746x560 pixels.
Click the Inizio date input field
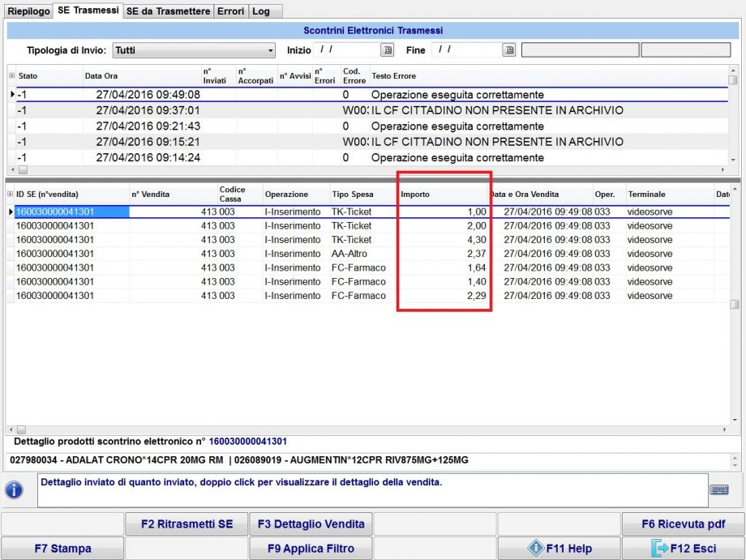click(x=345, y=50)
